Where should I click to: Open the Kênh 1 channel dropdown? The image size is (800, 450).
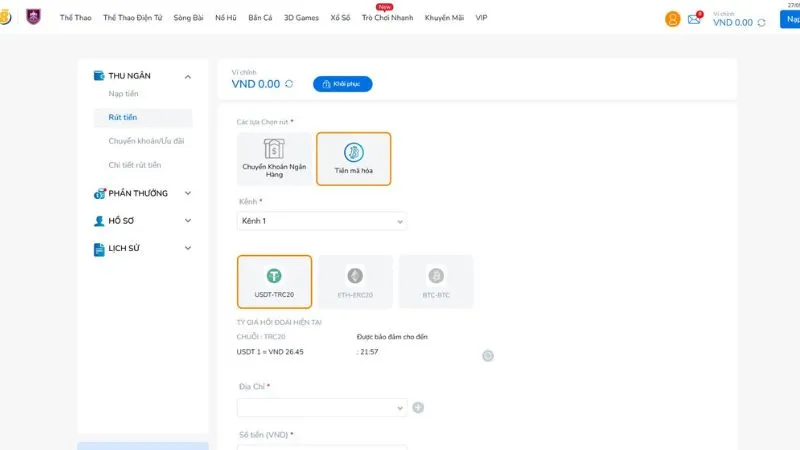pos(322,221)
